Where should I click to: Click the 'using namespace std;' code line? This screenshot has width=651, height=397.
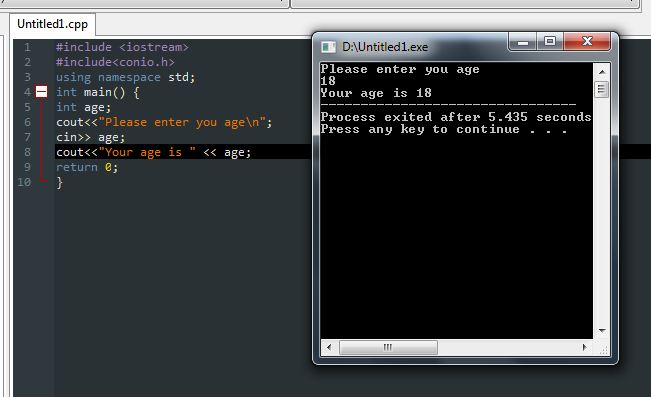click(x=125, y=77)
